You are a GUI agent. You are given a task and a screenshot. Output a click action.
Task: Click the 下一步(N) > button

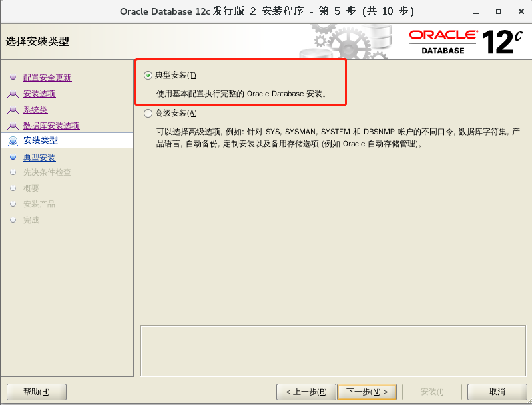(367, 392)
